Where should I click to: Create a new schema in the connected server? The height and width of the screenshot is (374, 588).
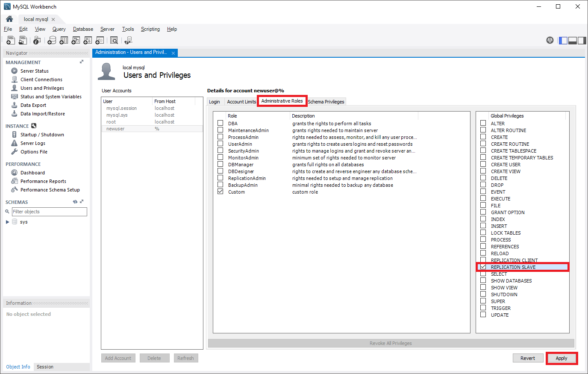click(52, 40)
